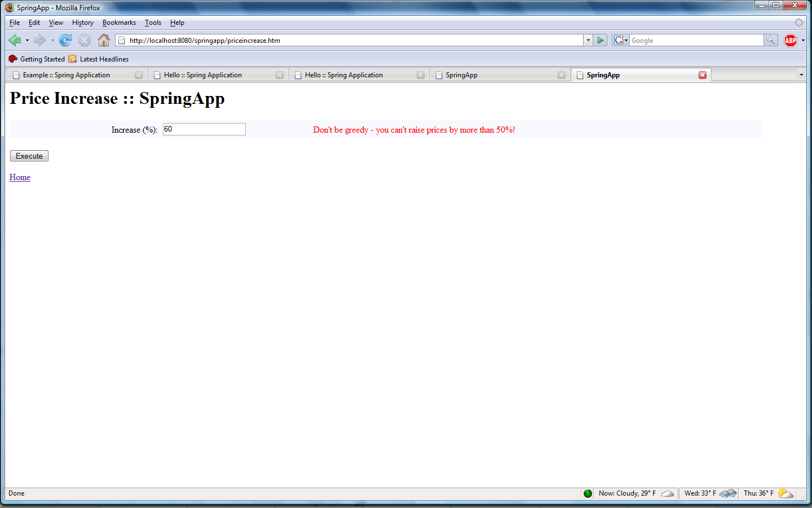
Task: Expand the URL bar history dropdown
Action: (x=588, y=40)
